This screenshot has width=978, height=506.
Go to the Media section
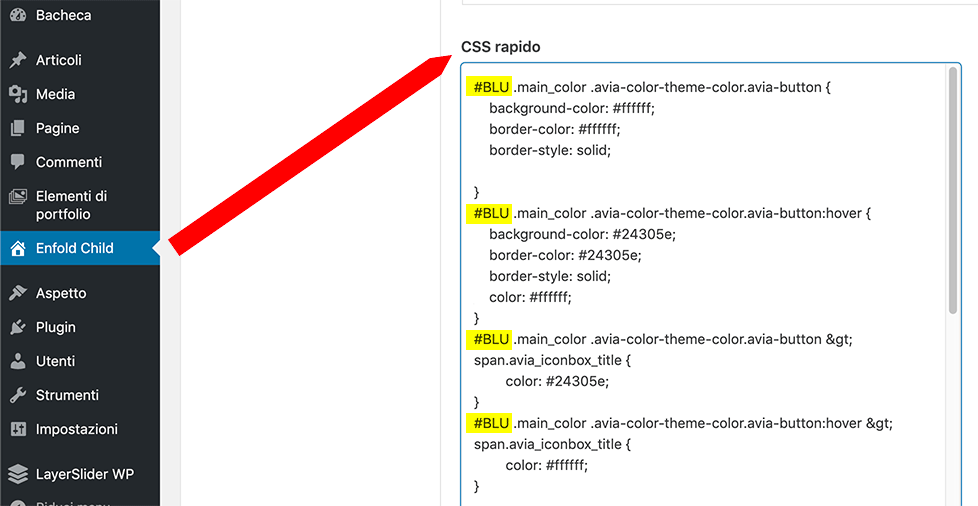[80, 94]
